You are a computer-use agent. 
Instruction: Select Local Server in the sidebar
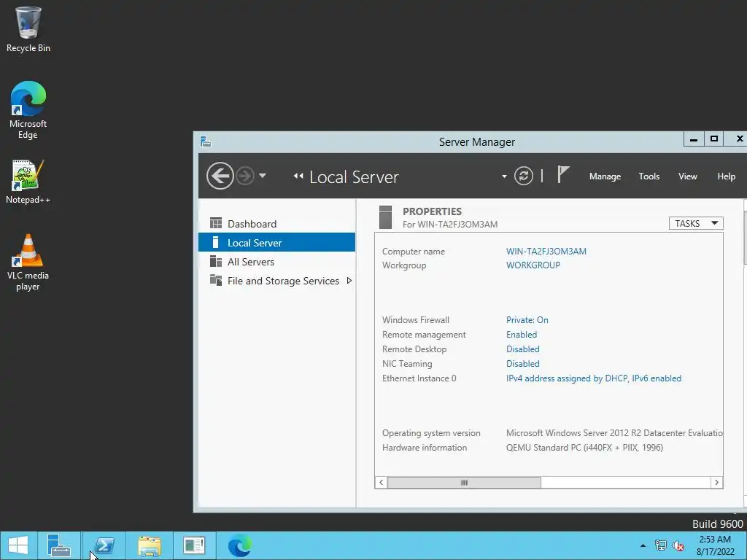click(276, 242)
